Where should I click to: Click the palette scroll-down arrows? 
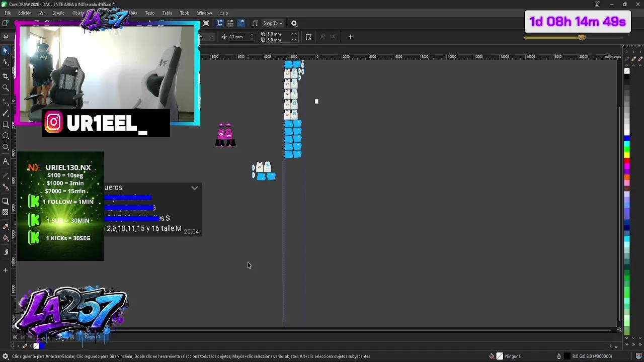627,338
